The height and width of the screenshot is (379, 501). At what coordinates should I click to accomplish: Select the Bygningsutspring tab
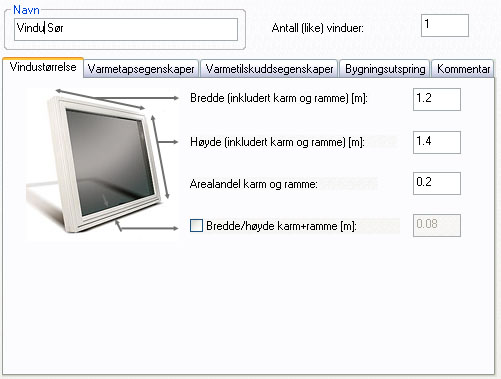click(x=385, y=69)
